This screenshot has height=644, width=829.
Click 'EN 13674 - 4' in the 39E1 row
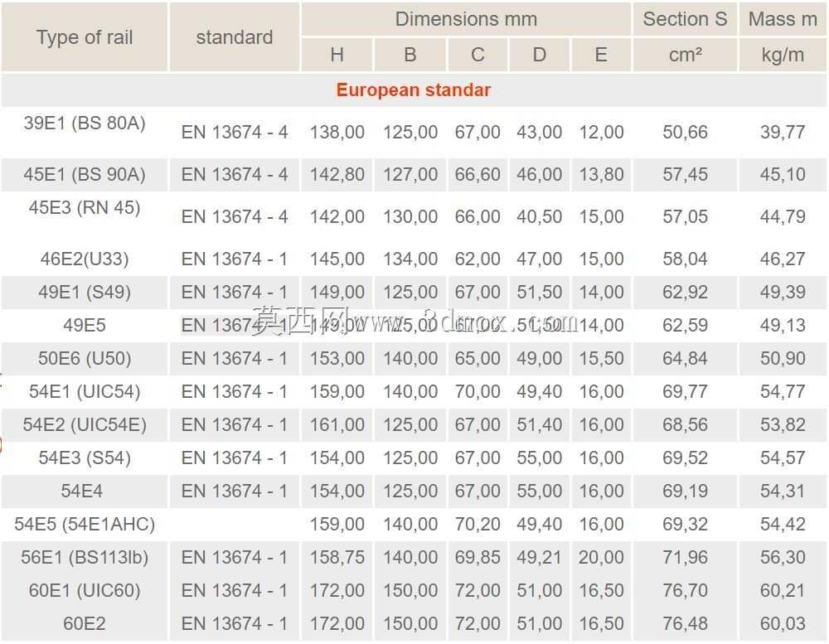(x=235, y=132)
